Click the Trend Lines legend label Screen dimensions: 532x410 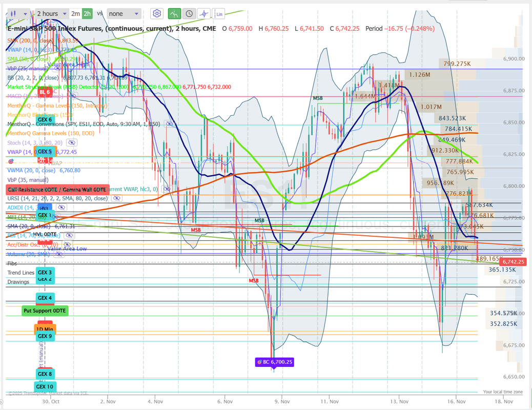[x=21, y=273]
